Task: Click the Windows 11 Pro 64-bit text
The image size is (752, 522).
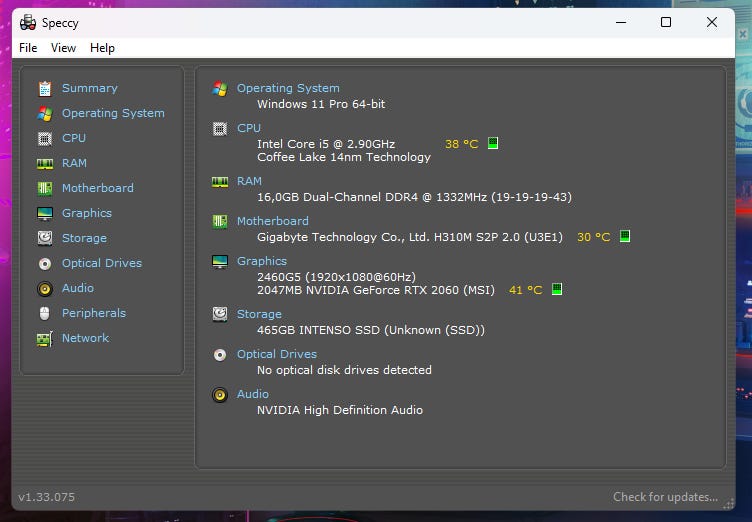Action: [x=321, y=104]
